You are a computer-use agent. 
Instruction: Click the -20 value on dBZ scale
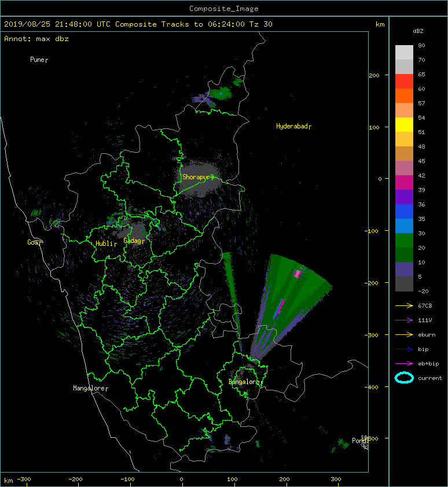[x=423, y=292]
